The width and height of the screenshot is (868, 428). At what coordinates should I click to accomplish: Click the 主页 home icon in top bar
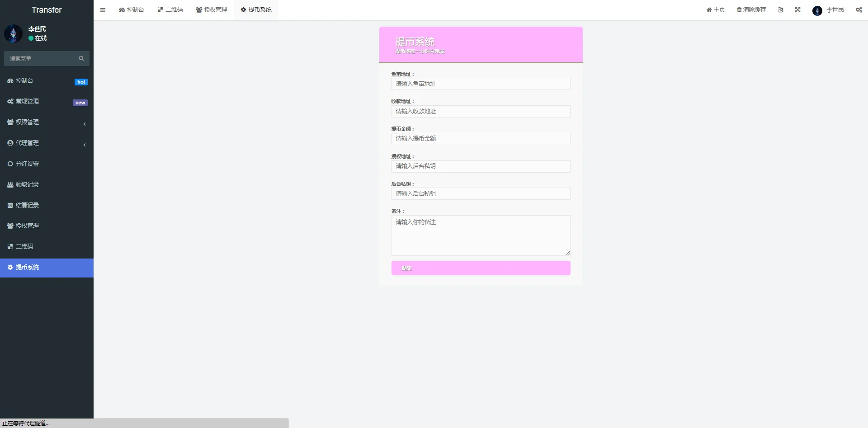(x=709, y=10)
